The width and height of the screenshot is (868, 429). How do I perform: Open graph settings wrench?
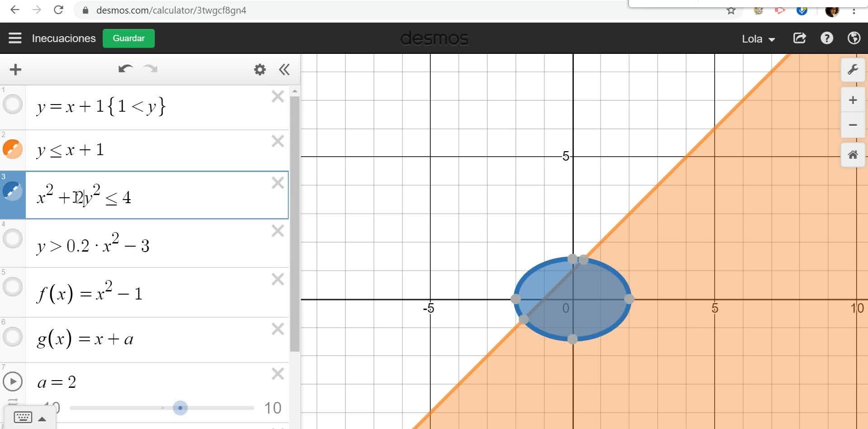(853, 70)
